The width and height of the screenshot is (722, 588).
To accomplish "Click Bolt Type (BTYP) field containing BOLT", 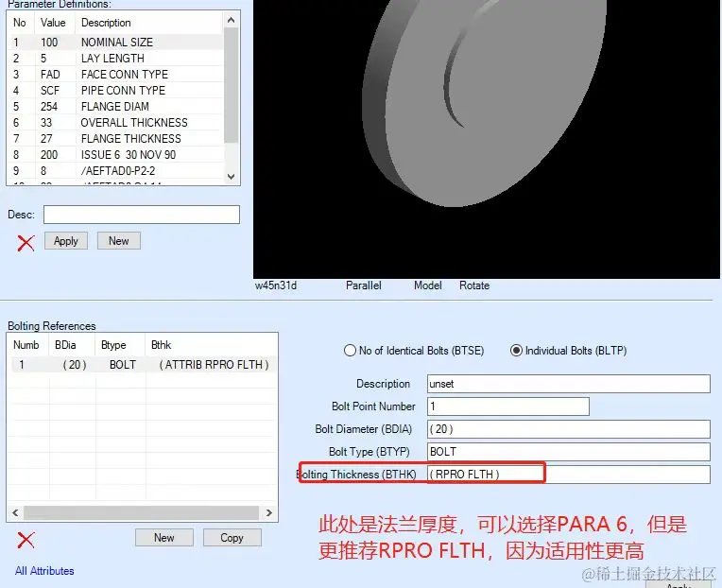I will 569,451.
